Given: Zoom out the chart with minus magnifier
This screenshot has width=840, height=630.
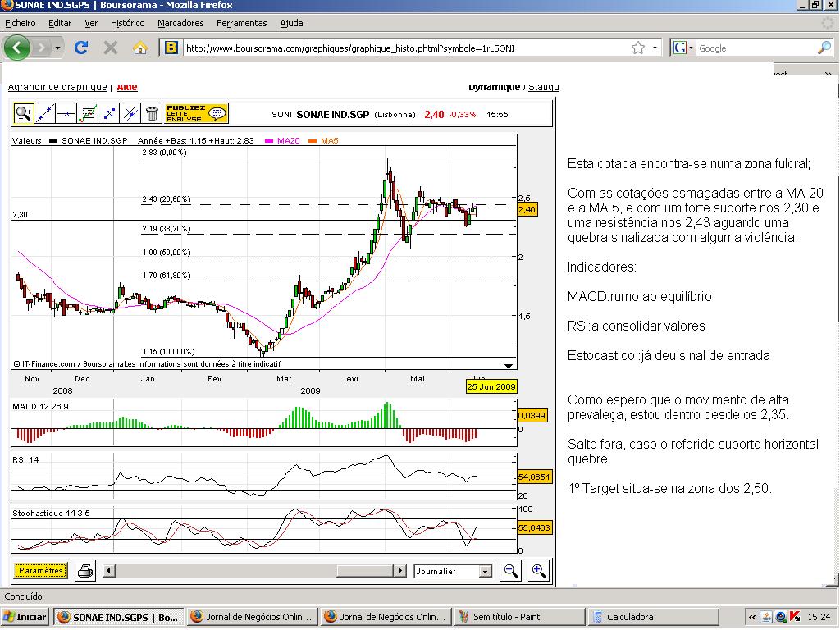Looking at the screenshot, I should point(511,571).
